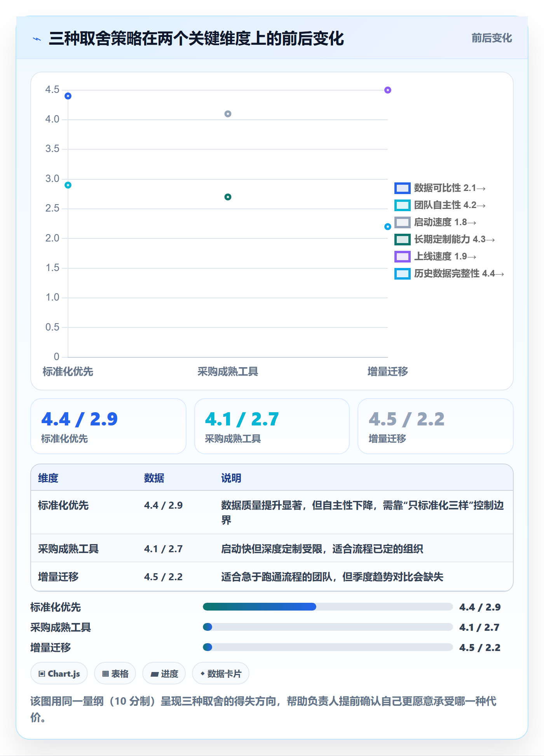Click the purple 上线速度 legend color box
Viewport: 544px width, 756px height.
coord(402,257)
